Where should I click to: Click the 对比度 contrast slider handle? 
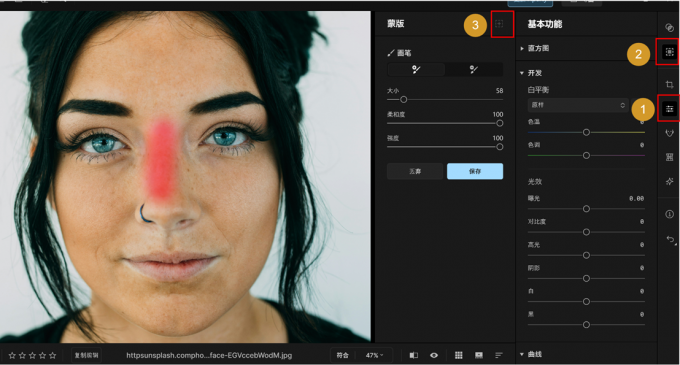[x=586, y=232]
